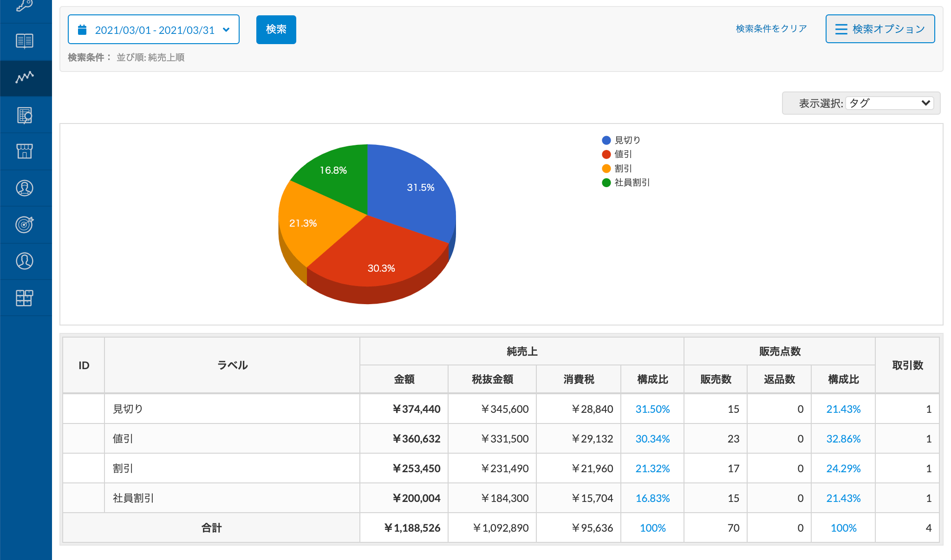Click the store icon in sidebar
Image resolution: width=951 pixels, height=560 pixels.
coord(24,151)
